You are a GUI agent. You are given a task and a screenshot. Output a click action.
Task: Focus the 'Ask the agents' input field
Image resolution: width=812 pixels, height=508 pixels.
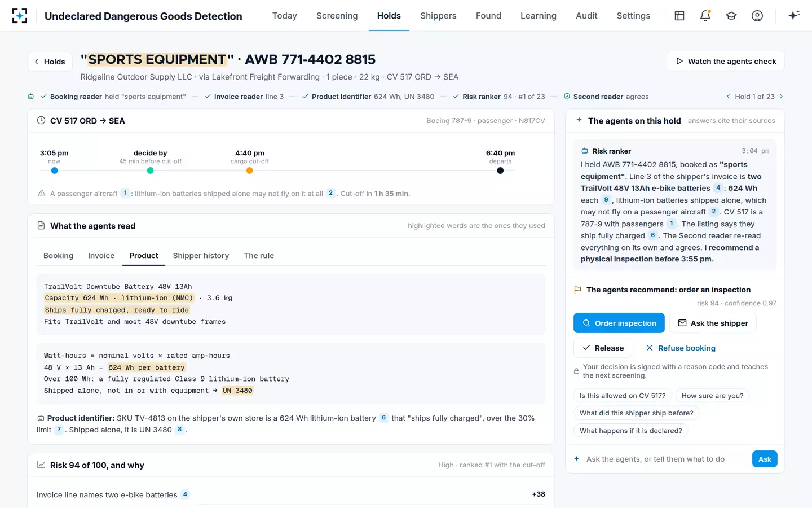665,459
